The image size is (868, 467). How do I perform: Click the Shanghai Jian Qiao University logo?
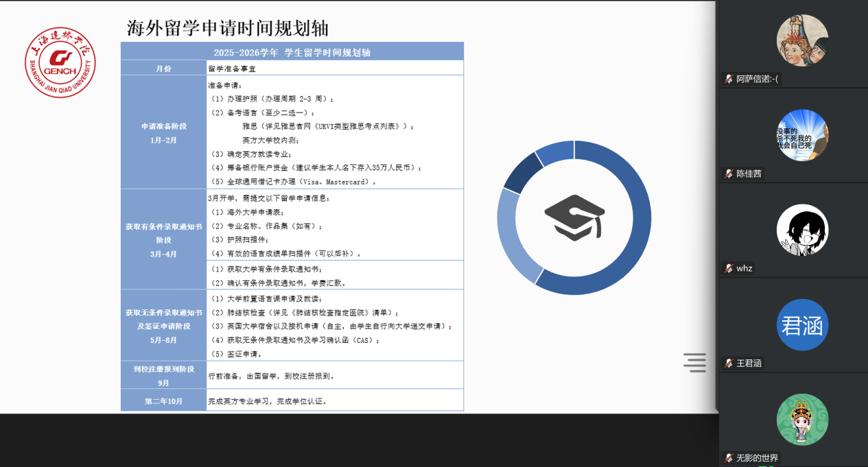pos(60,62)
